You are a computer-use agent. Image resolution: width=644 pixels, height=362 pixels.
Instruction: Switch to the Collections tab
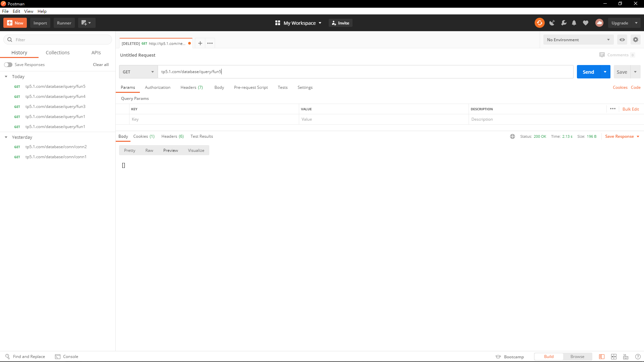[x=58, y=53]
